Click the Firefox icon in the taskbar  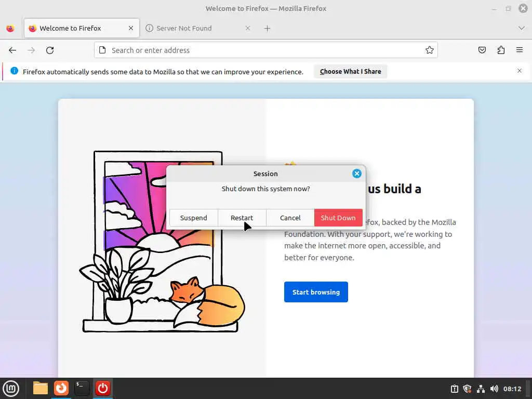[x=61, y=388]
